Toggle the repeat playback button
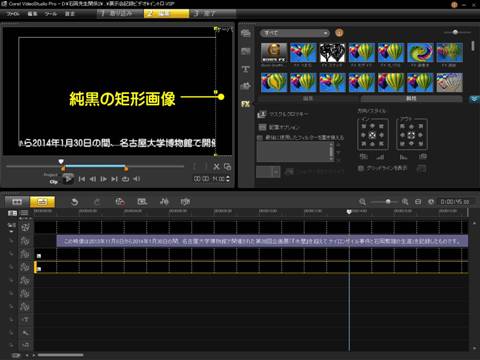Screen dimensions: 480x360 coord(125,179)
